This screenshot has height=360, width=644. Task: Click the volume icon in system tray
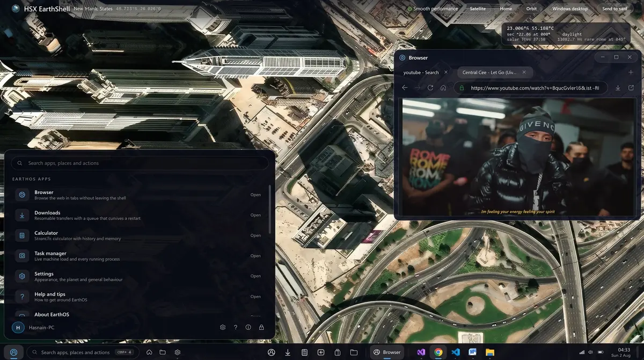(x=590, y=352)
